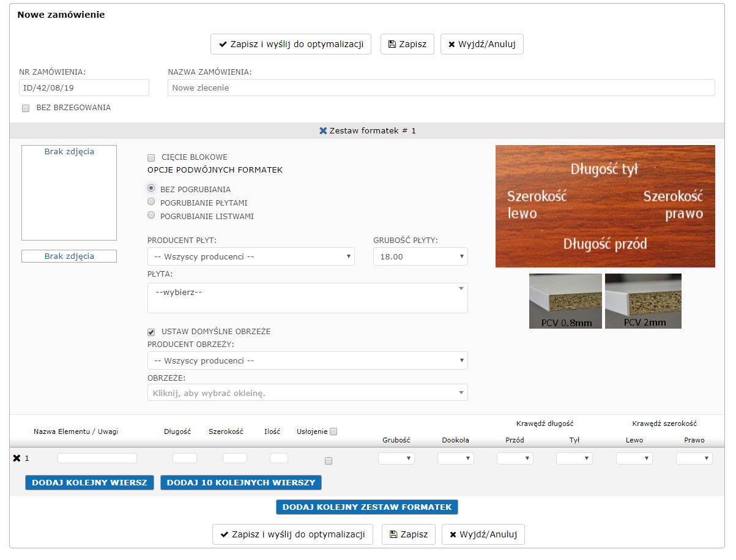Open the Płyta --wybierz-- selector
Screen dimensions: 736x560
click(x=307, y=298)
